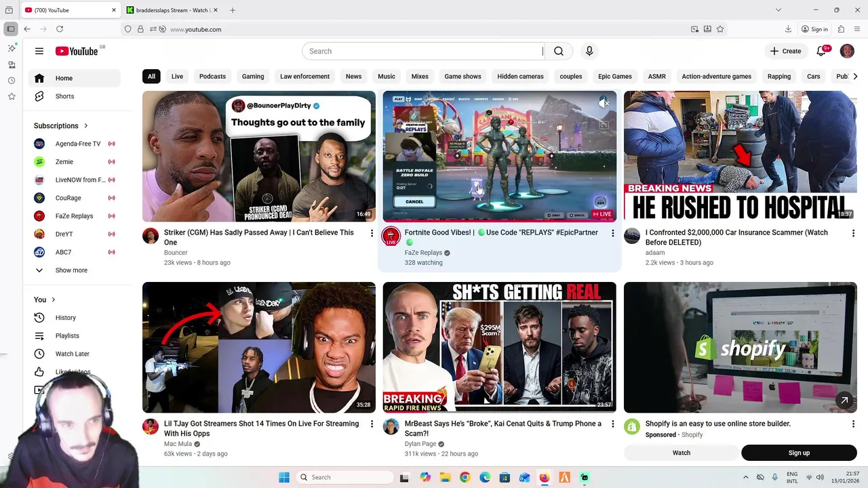The image size is (868, 488).
Task: Expand the Subscriptions section chevron
Action: point(85,125)
